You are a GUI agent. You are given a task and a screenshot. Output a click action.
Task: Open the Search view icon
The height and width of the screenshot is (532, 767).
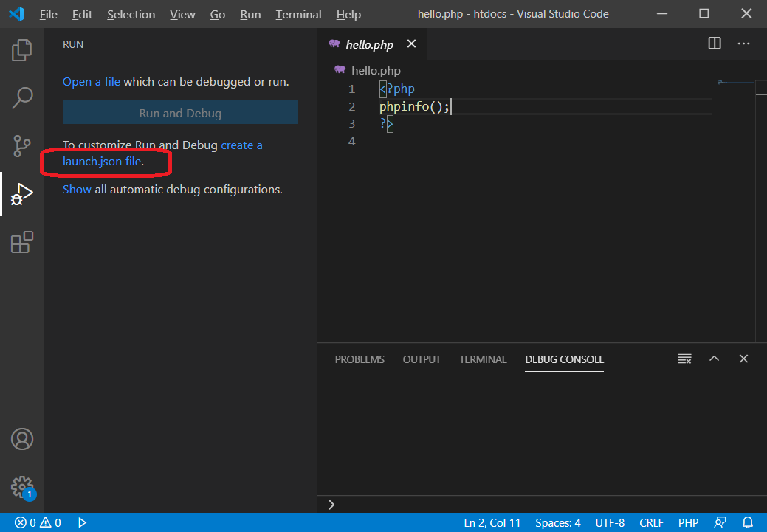tap(22, 97)
